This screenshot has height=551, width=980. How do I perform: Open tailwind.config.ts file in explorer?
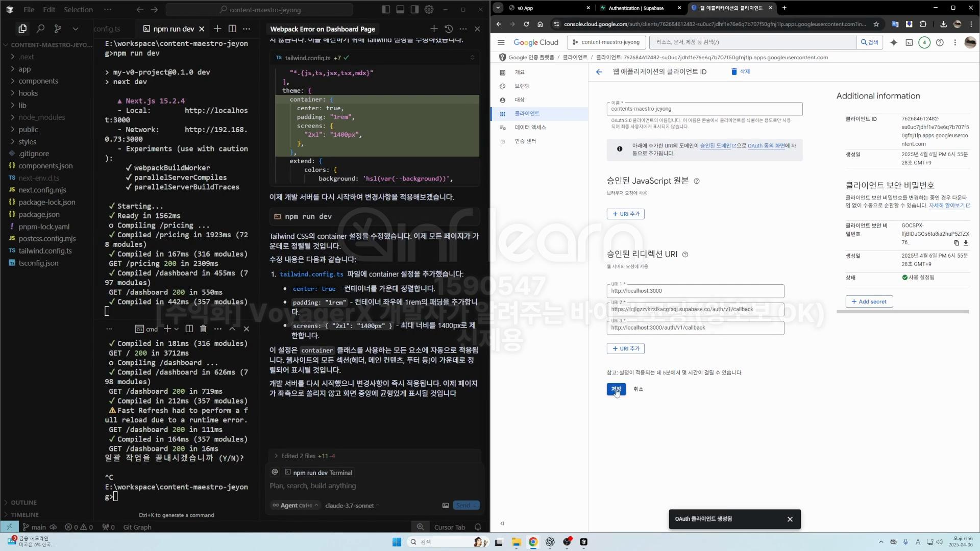(45, 251)
